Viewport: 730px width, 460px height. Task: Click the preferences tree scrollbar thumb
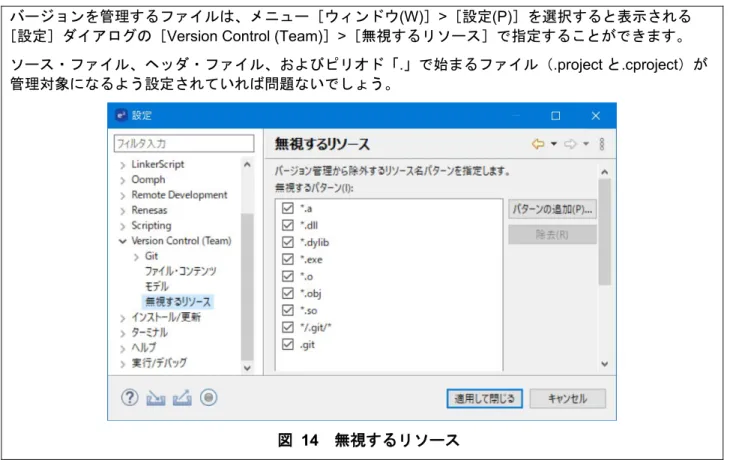[x=247, y=286]
